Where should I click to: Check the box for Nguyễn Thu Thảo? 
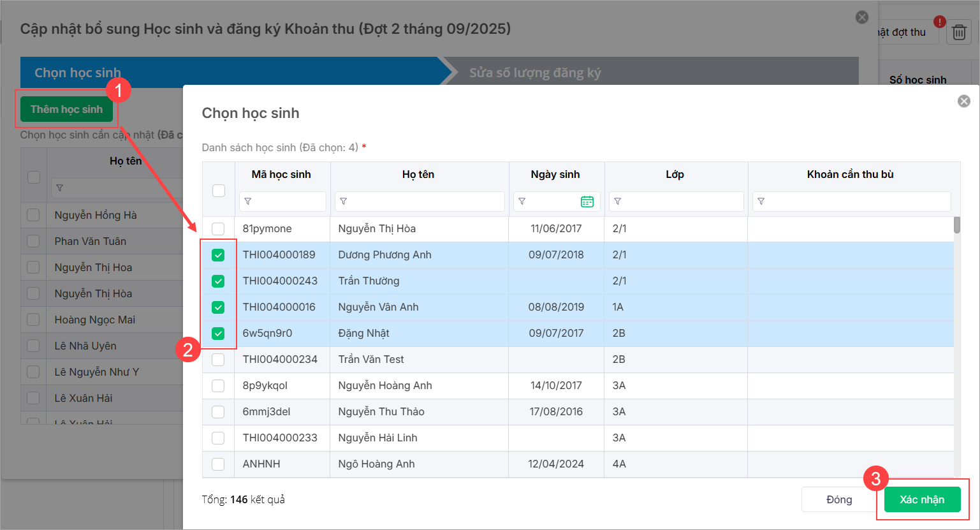pyautogui.click(x=218, y=412)
